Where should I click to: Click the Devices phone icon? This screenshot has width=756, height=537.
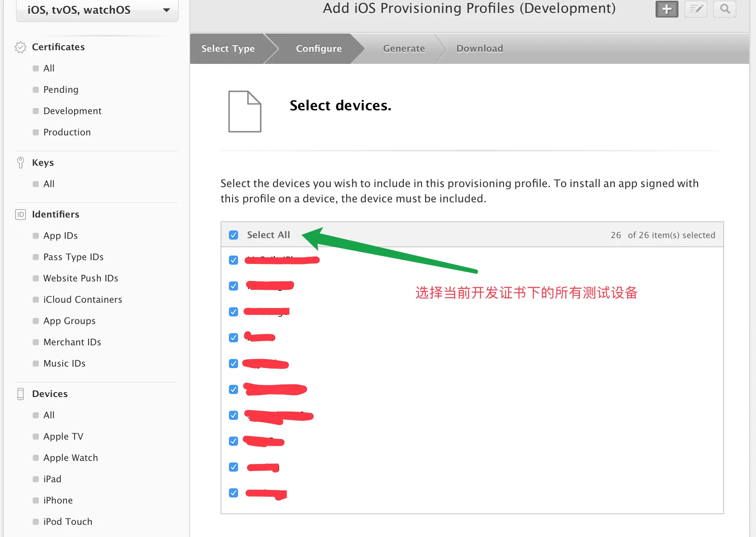[x=21, y=394]
